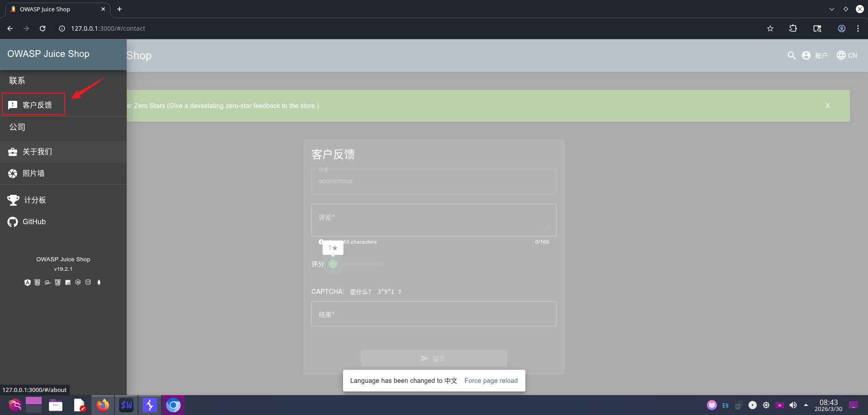Click the 评分 rating slider thumb
868x415 pixels.
click(333, 264)
